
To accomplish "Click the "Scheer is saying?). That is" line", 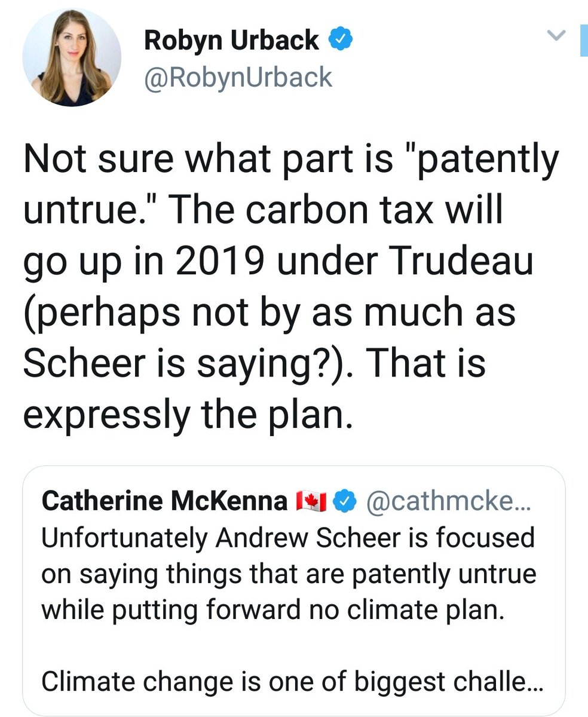I will pos(254,363).
